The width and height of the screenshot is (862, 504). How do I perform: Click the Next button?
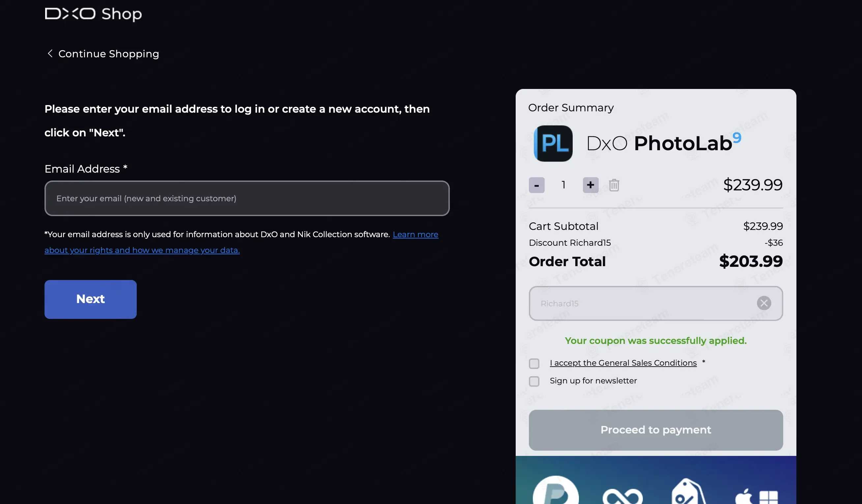point(90,299)
